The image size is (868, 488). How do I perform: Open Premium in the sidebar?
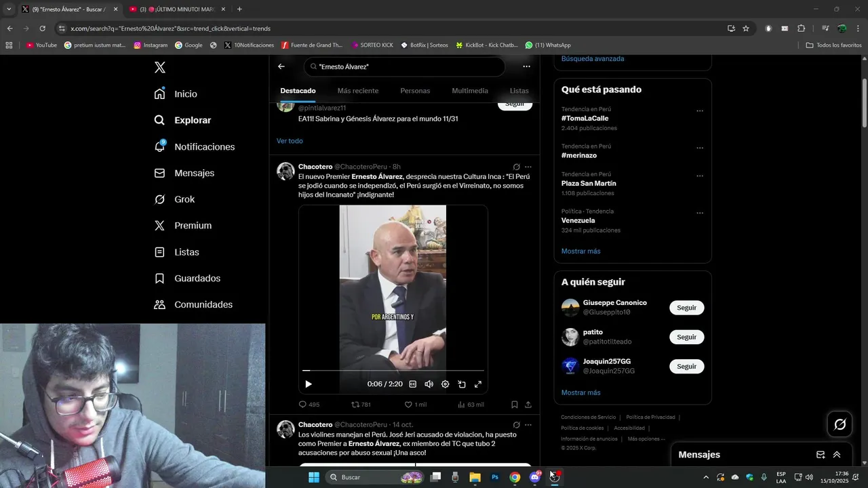tap(182, 226)
